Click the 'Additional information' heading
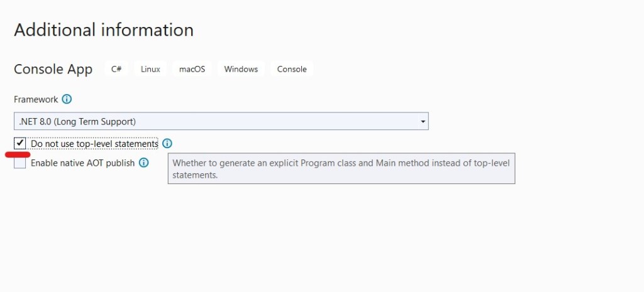This screenshot has height=292, width=644. [104, 30]
